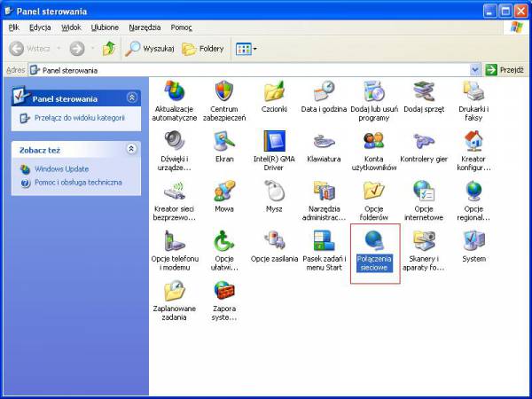
Task: Click the Przejdź go button
Action: (505, 70)
